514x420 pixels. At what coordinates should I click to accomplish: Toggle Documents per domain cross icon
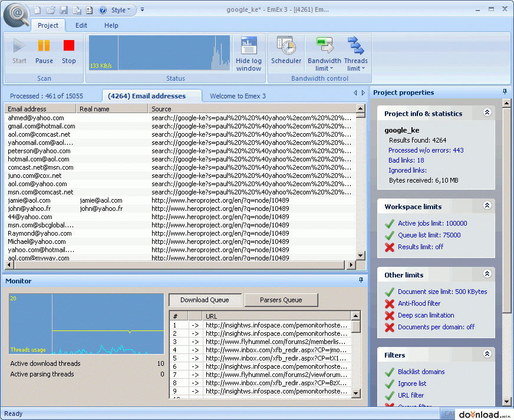point(390,328)
